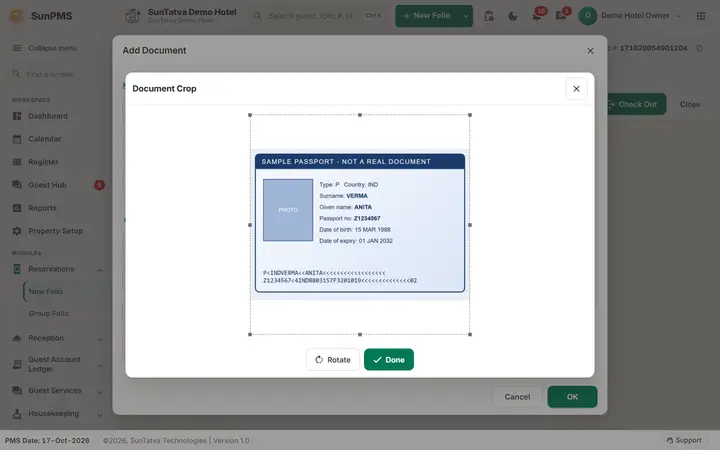Select the bottom-right crop handle
Screen dimensions: 720x450
[470, 334]
